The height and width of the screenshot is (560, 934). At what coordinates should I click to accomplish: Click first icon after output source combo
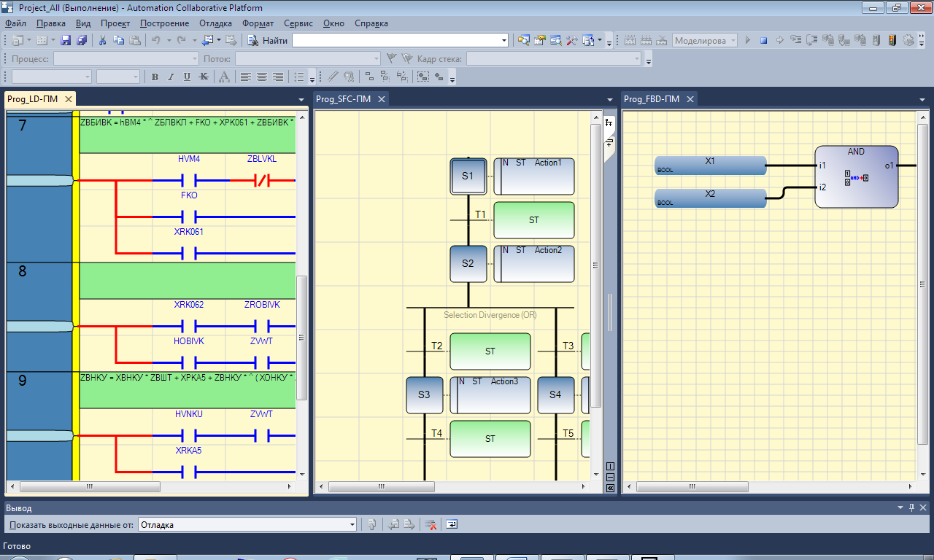click(371, 524)
